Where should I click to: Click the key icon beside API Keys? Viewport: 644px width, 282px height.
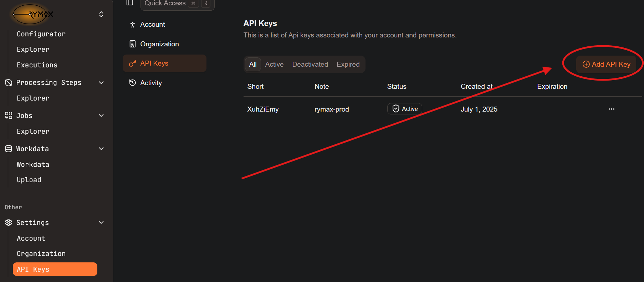coord(133,63)
